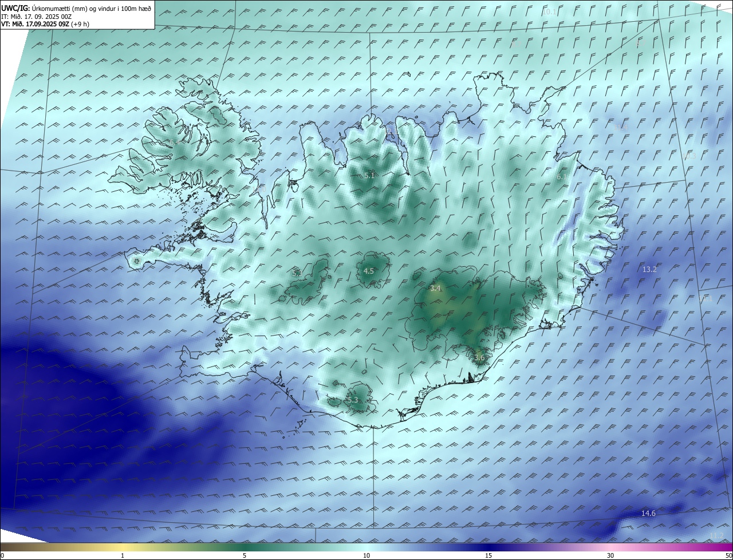Click the 6.4 value label in the Westfjords
Viewport: 733px width, 560px height.
pyautogui.click(x=174, y=142)
